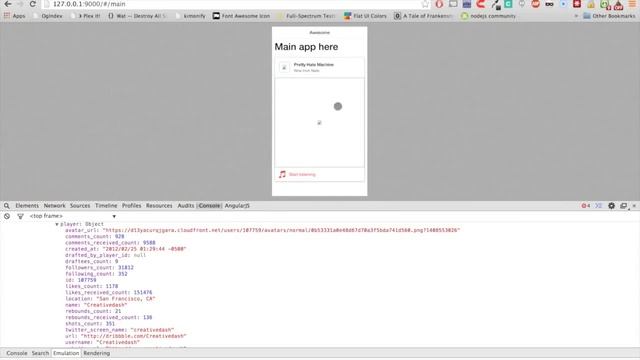Click the broken thumbnail beside Pretty Hate Machine
This screenshot has height=360, width=640.
click(x=284, y=67)
